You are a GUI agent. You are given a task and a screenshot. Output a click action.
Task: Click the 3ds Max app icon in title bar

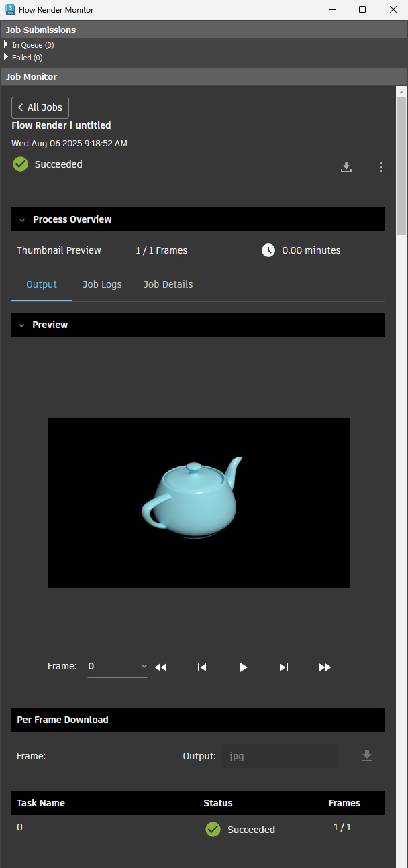10,9
